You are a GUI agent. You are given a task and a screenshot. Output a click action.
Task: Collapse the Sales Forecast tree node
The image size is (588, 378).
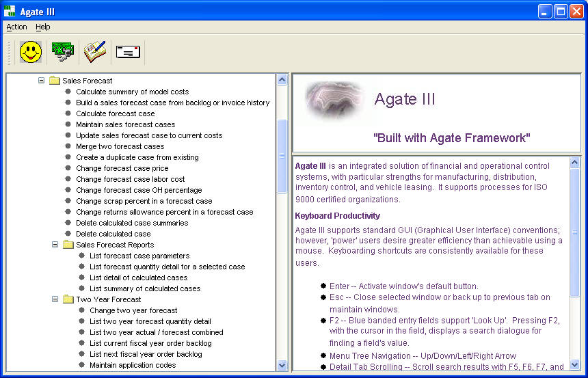(x=41, y=80)
